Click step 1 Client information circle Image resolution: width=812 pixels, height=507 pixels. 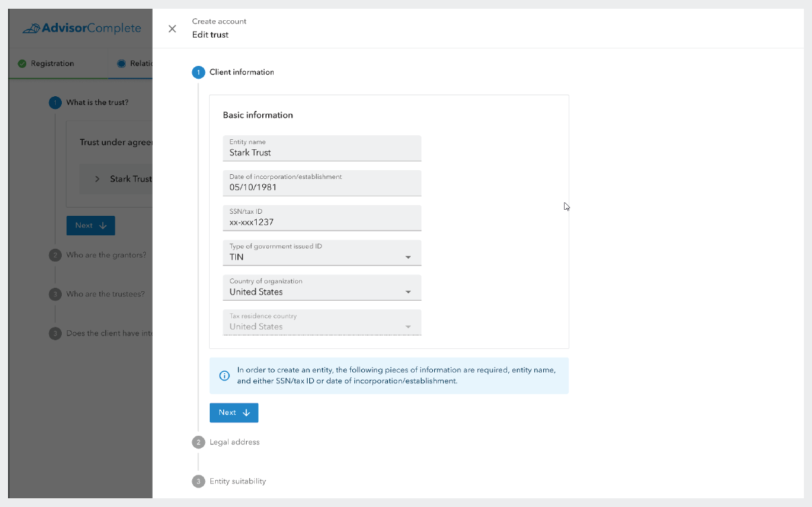[x=198, y=73]
